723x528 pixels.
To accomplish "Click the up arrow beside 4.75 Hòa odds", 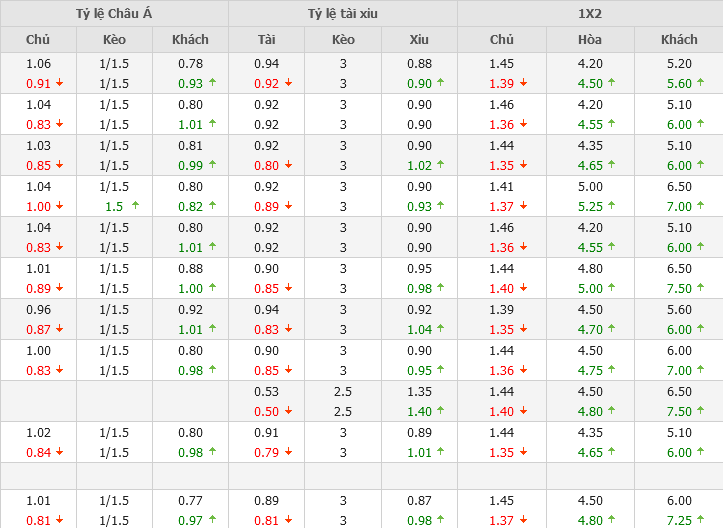I will tap(611, 371).
